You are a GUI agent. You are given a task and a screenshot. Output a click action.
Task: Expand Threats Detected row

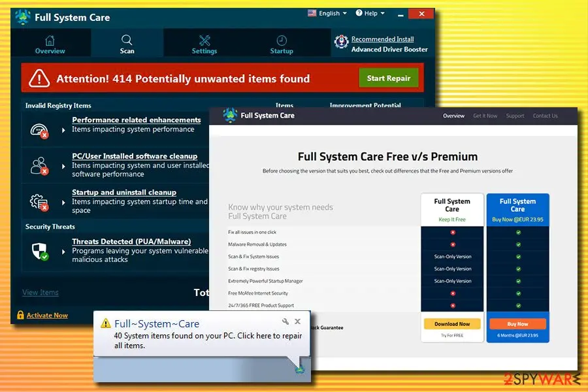click(63, 252)
